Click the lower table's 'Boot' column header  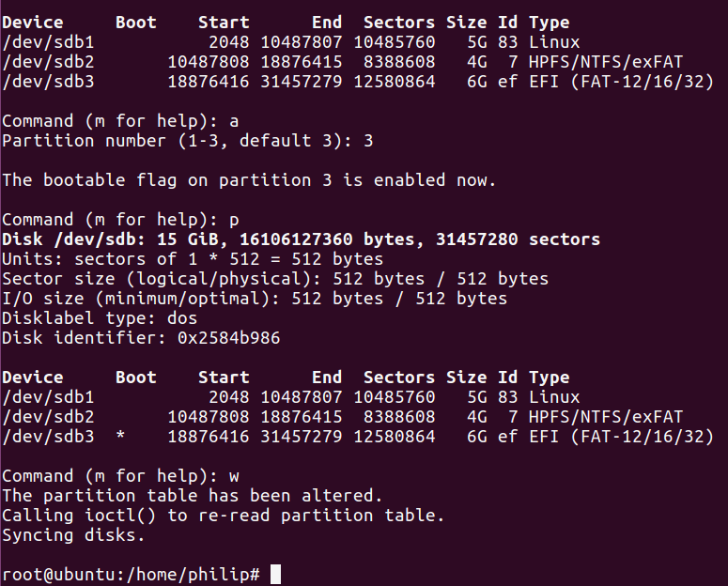[x=135, y=377]
